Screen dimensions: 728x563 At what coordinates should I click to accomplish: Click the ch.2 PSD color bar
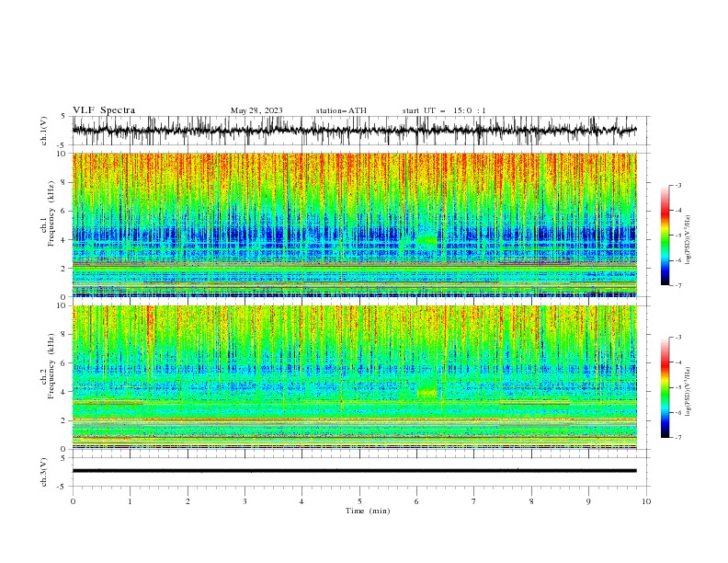point(665,387)
